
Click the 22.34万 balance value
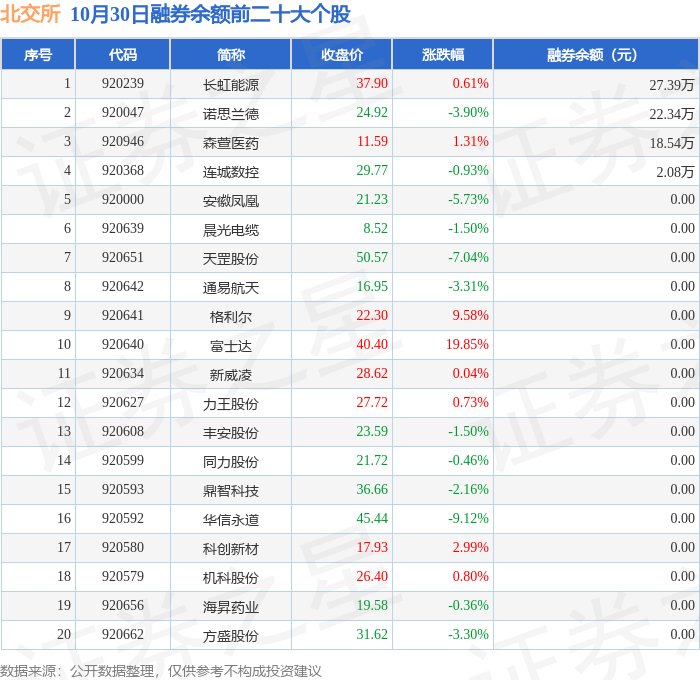click(672, 114)
